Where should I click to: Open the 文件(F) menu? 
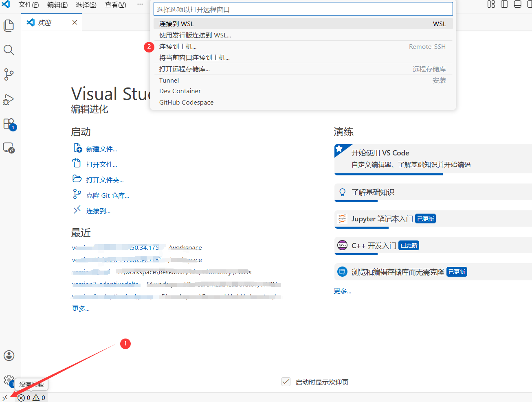point(29,5)
